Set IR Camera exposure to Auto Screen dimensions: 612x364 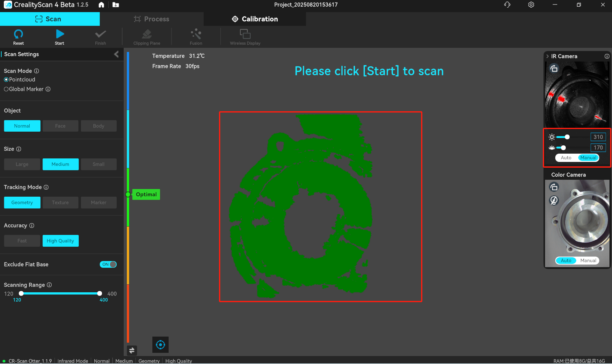tap(566, 158)
